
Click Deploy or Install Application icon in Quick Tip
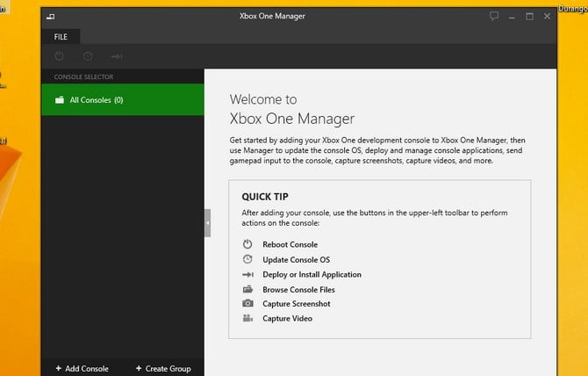pyautogui.click(x=247, y=275)
